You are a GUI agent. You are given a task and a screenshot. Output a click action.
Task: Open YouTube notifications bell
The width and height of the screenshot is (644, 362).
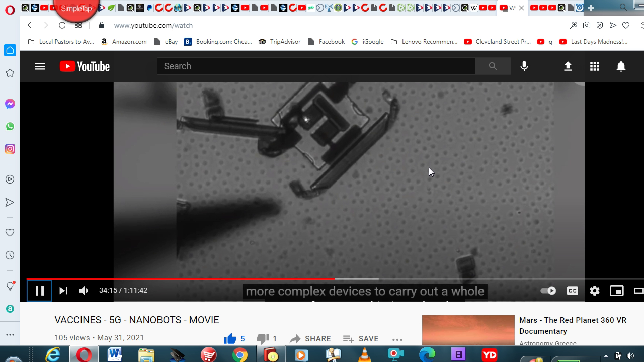(621, 66)
